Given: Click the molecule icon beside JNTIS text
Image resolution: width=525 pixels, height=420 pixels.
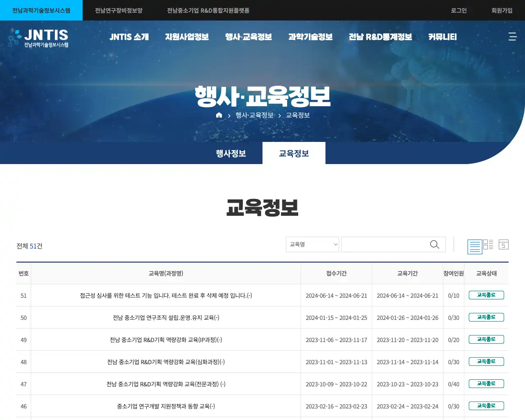Looking at the screenshot, I should click(16, 38).
